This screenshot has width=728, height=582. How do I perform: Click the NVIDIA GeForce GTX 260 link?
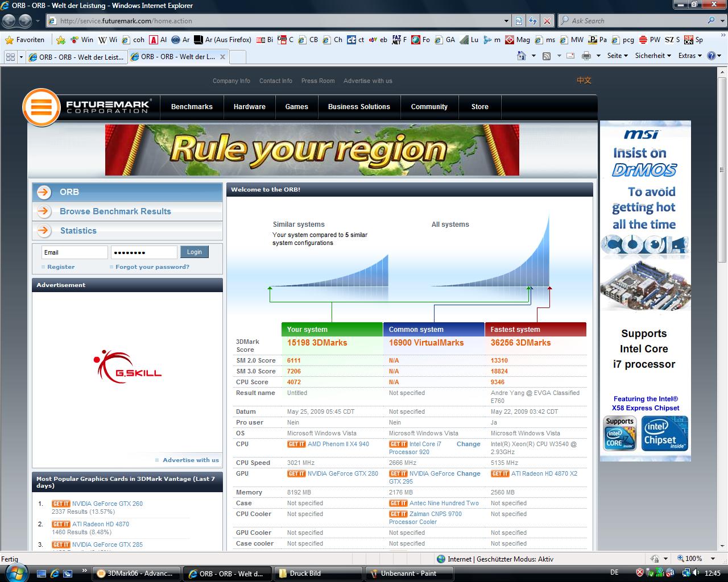click(107, 504)
